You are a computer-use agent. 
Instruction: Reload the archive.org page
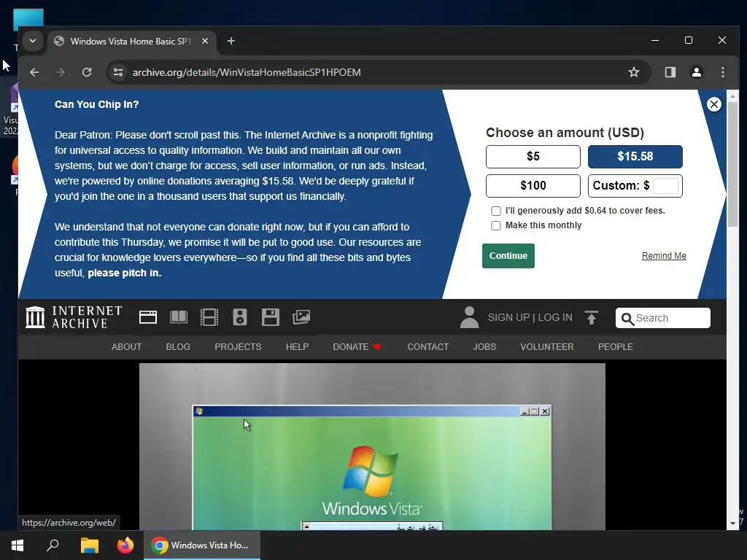click(x=87, y=72)
